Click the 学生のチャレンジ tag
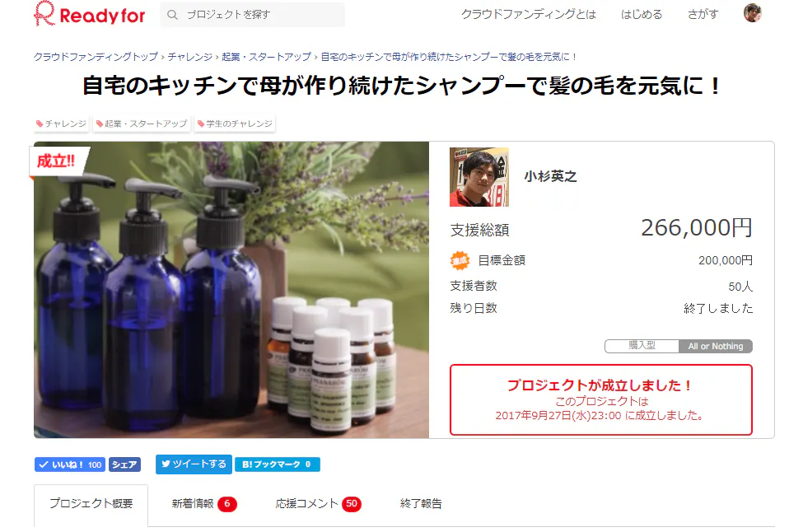The height and width of the screenshot is (532, 803). click(235, 124)
